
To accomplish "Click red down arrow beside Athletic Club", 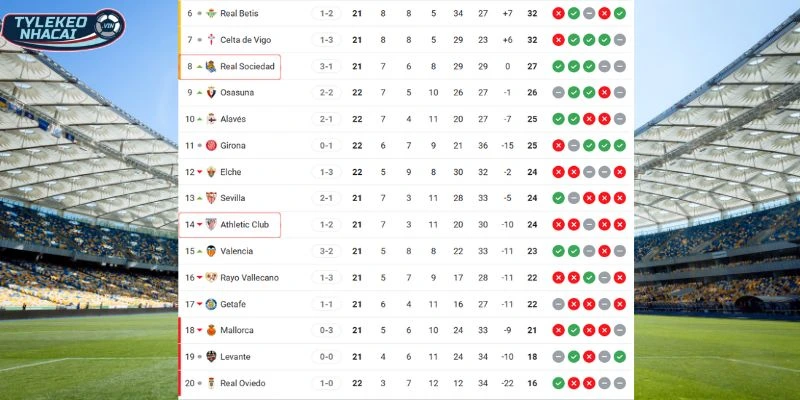I will (200, 225).
